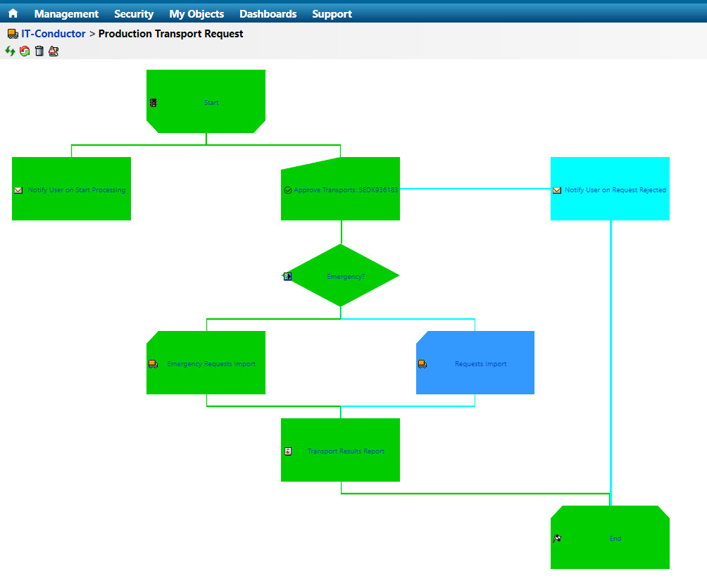Follow the IT-Conductor breadcrumb link
Image resolution: width=707 pixels, height=588 pixels.
[x=54, y=34]
